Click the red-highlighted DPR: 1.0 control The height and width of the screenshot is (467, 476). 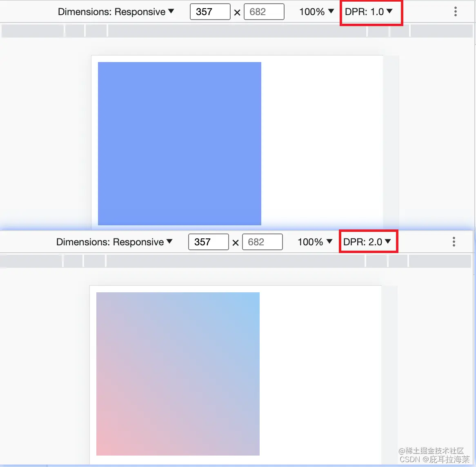click(x=369, y=12)
